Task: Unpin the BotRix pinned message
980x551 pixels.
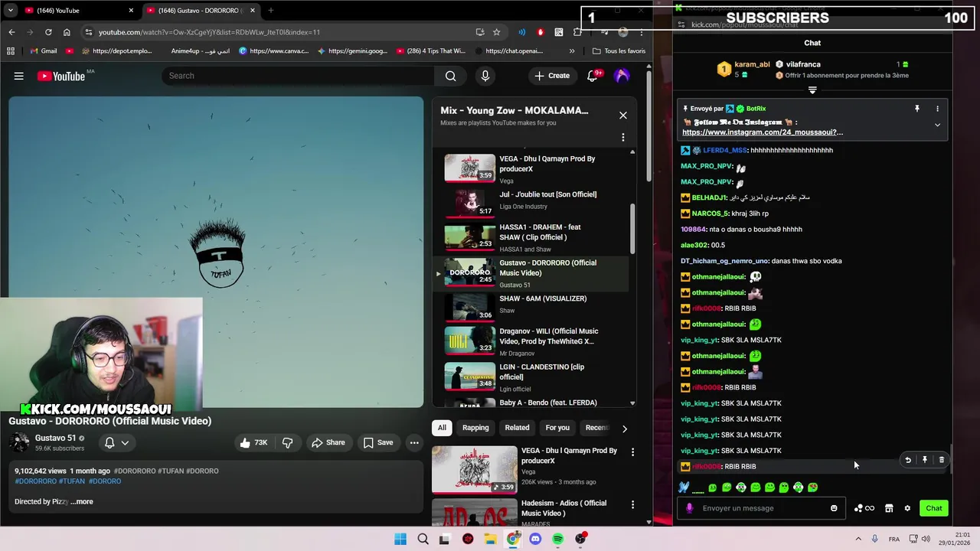Action: tap(916, 109)
